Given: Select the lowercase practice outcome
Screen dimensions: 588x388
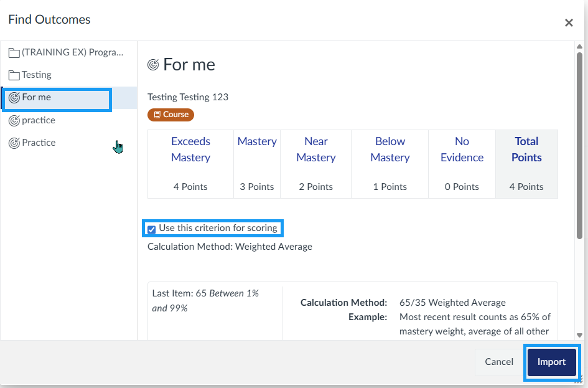Looking at the screenshot, I should [39, 120].
